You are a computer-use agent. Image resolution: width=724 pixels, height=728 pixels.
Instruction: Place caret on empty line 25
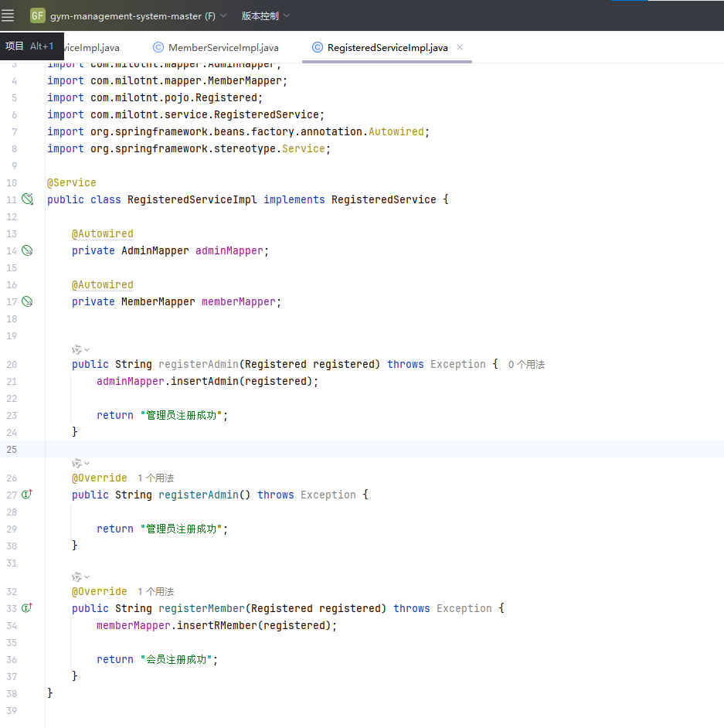pyautogui.click(x=384, y=449)
